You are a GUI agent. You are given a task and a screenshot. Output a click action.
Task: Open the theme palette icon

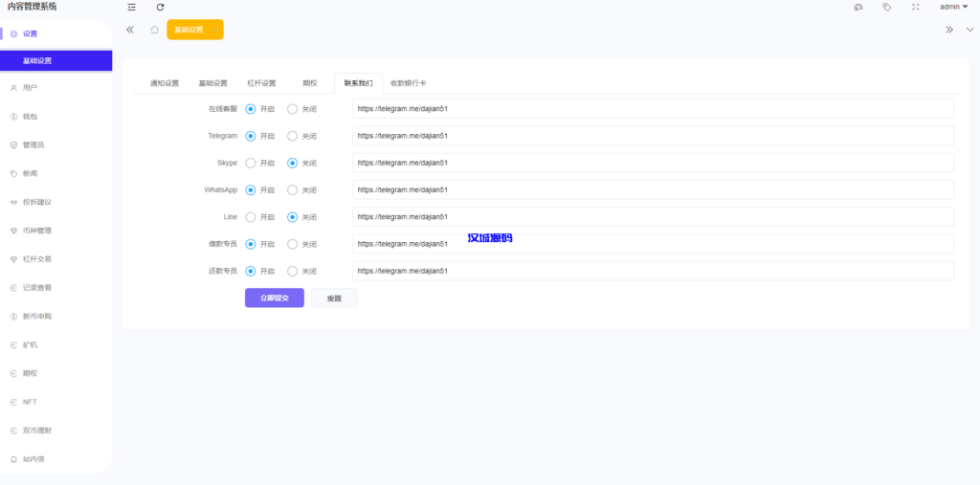pos(858,7)
